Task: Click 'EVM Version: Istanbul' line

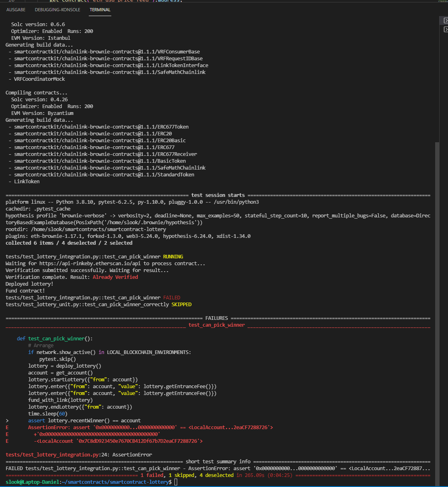Action: (x=41, y=38)
